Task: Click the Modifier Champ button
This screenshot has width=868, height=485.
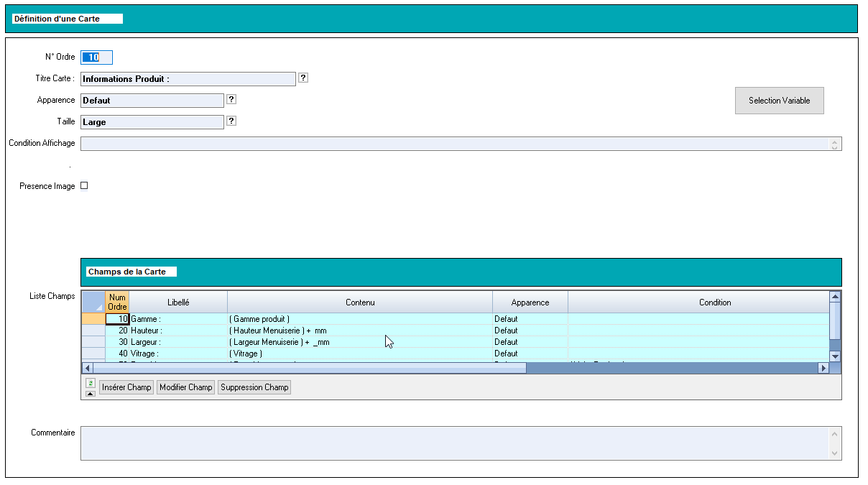Action: [x=186, y=387]
